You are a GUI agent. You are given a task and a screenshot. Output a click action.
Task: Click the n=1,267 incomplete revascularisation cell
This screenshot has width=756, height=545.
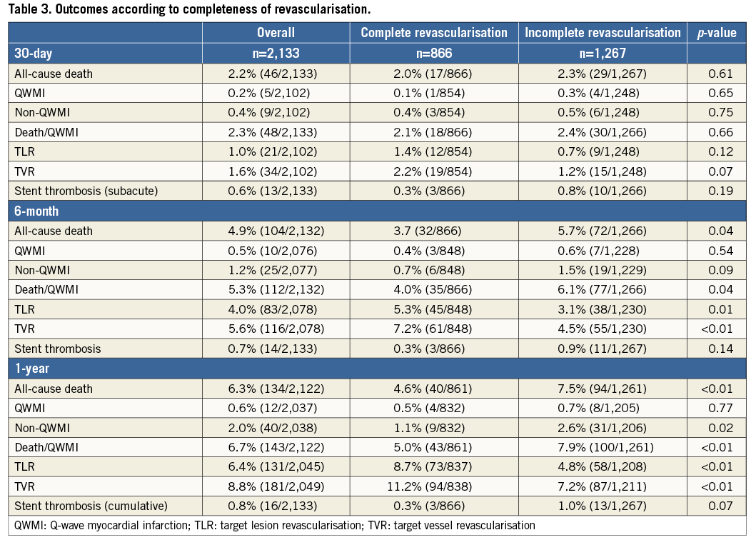click(x=603, y=53)
